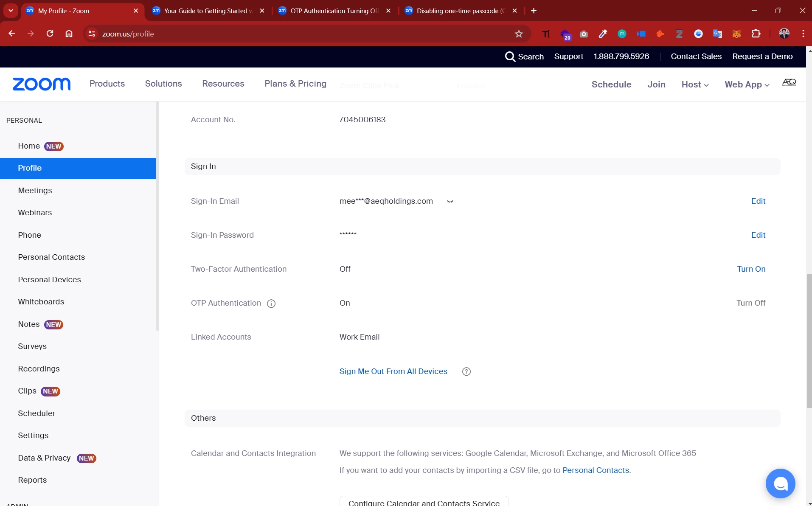Go back to the previous page
Screen dimensions: 812x506
(x=12, y=34)
